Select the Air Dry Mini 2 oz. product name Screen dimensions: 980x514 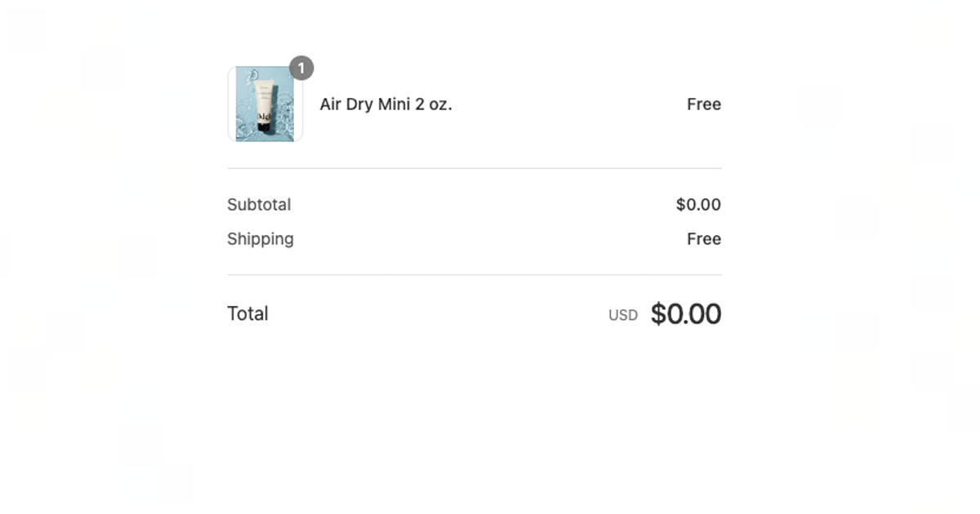(x=385, y=104)
